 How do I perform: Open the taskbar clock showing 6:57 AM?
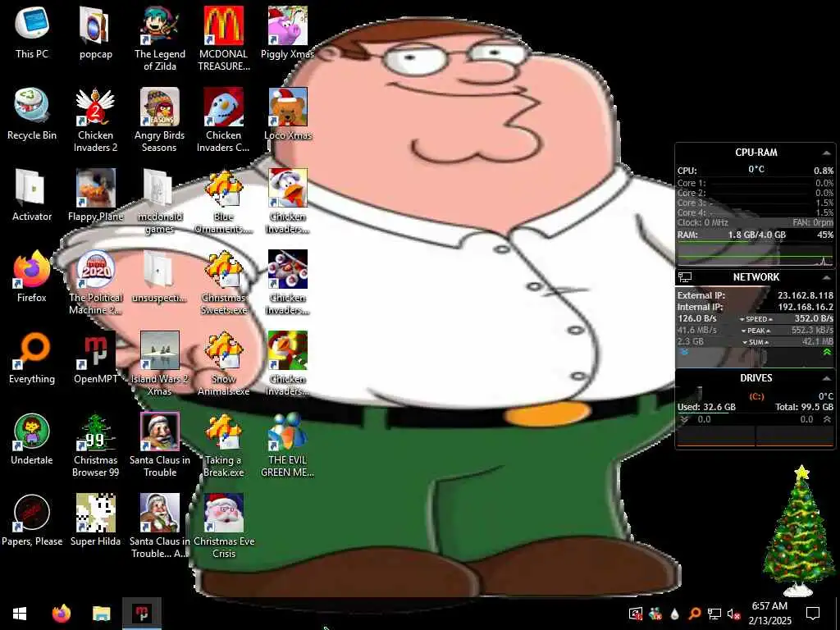pyautogui.click(x=769, y=614)
